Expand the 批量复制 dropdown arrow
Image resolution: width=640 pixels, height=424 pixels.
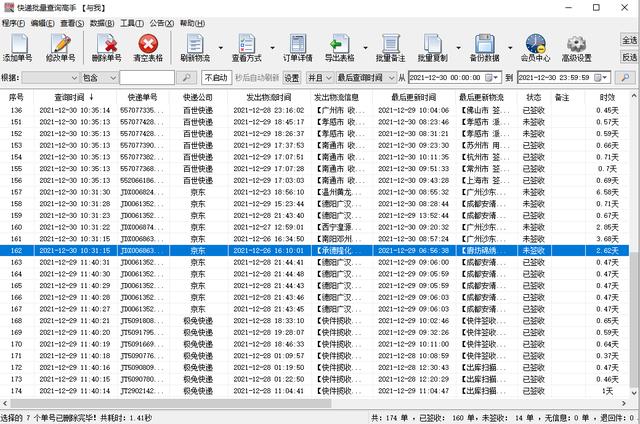458,48
